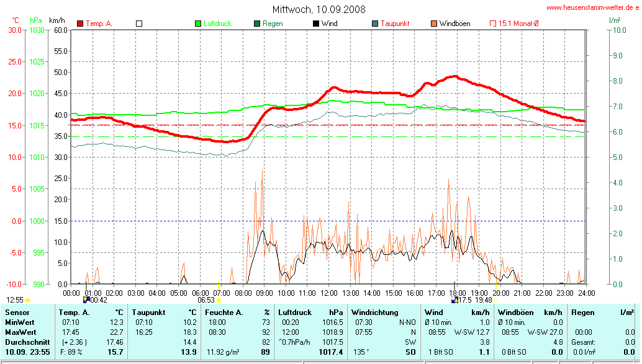Click the light green Luftdruck legend square
Screen dimensions: 642x364
coord(199,24)
